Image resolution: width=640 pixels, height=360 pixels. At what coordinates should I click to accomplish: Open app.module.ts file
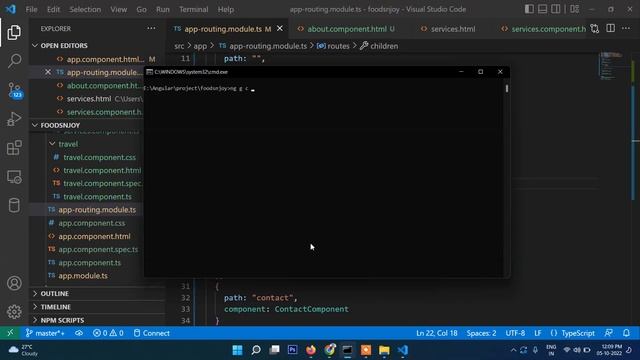pyautogui.click(x=83, y=276)
